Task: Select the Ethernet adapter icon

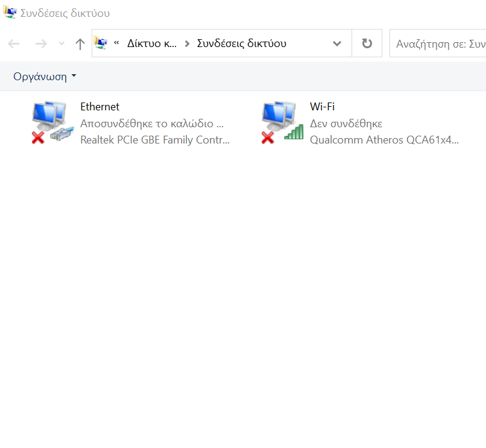Action: (52, 122)
